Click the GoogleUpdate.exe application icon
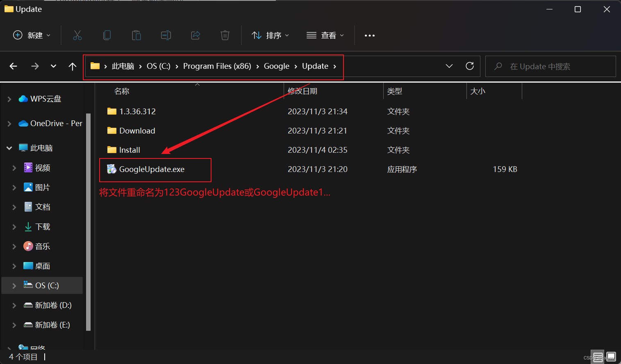Image resolution: width=621 pixels, height=364 pixels. pos(111,169)
